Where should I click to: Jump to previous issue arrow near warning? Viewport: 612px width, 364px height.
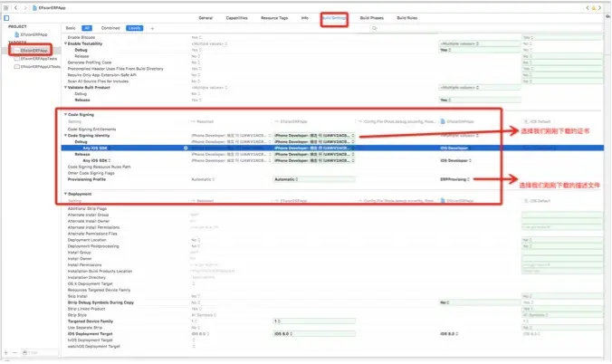click(x=588, y=8)
